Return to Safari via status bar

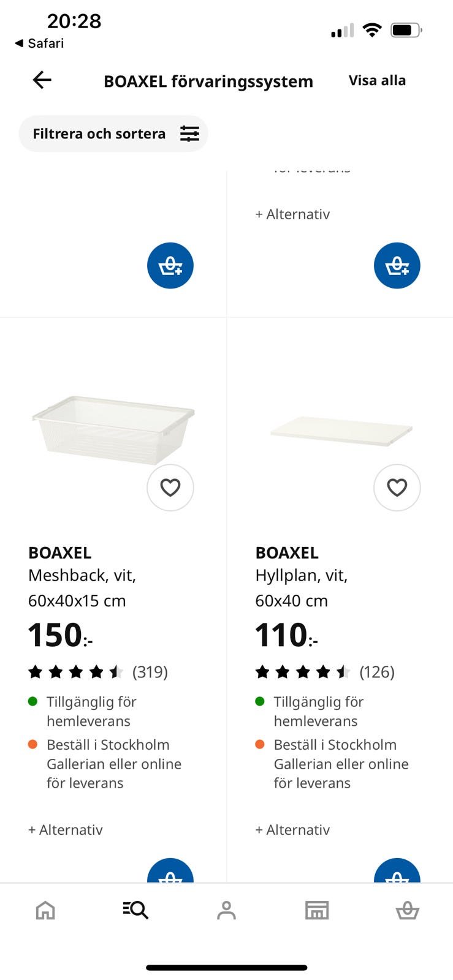[x=39, y=43]
